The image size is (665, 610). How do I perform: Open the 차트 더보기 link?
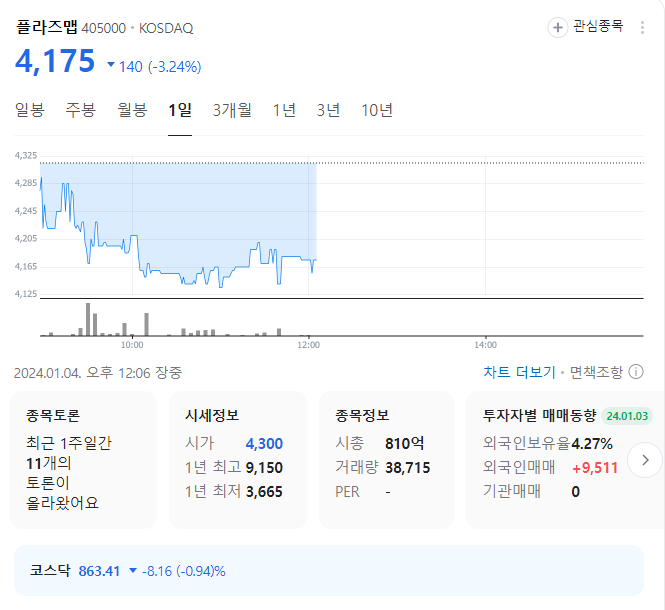tap(519, 372)
